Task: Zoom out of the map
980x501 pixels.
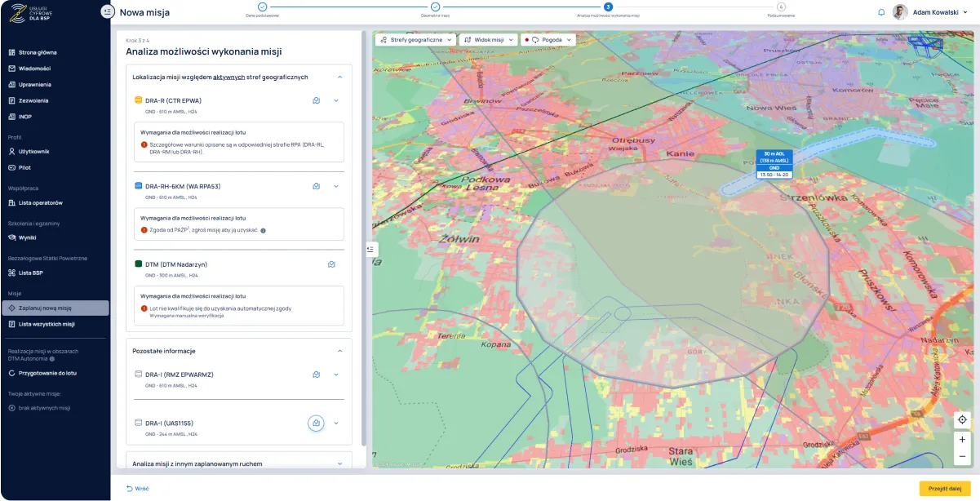Action: pos(962,456)
